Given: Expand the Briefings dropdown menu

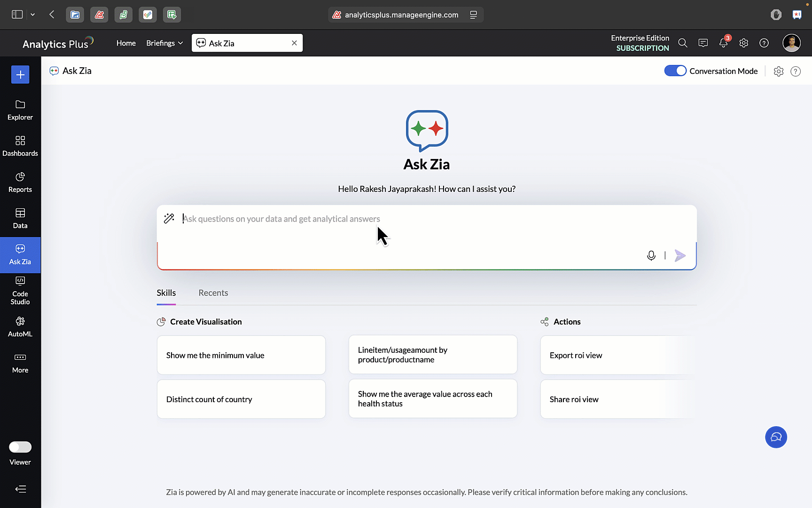Looking at the screenshot, I should pos(164,43).
